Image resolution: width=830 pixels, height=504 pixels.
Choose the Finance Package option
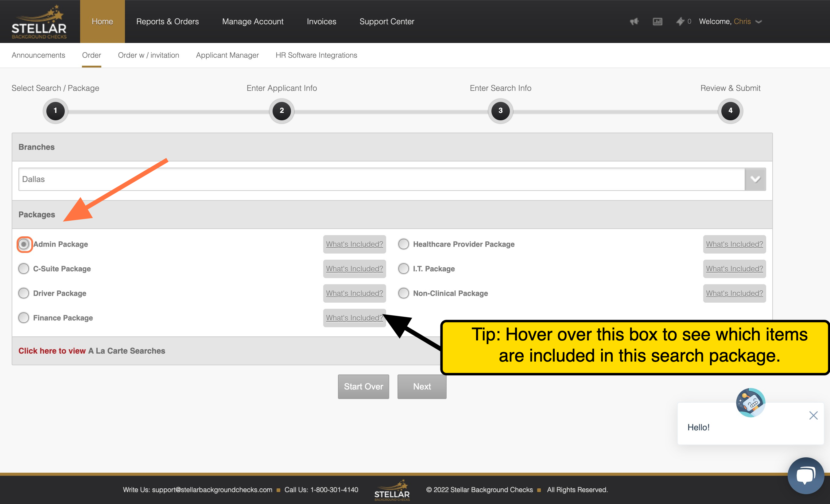pyautogui.click(x=24, y=318)
